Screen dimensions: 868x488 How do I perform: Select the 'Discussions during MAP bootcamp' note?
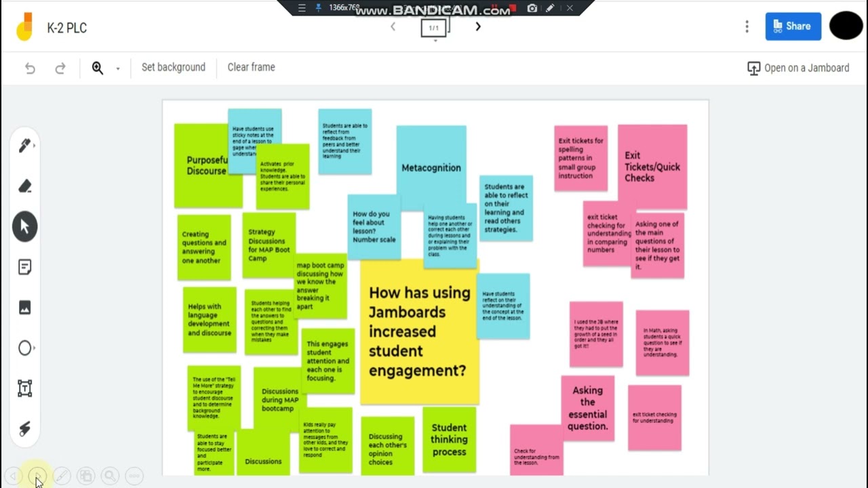click(279, 400)
